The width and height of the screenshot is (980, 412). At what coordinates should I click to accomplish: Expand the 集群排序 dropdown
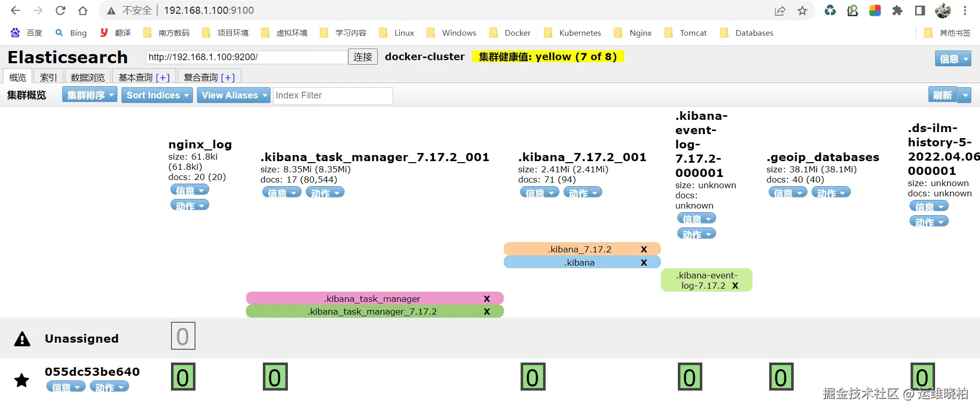(x=90, y=95)
